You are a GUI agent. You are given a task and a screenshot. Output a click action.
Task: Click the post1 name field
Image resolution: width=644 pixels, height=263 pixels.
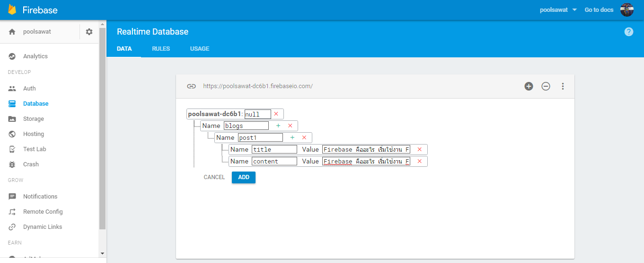click(x=260, y=137)
